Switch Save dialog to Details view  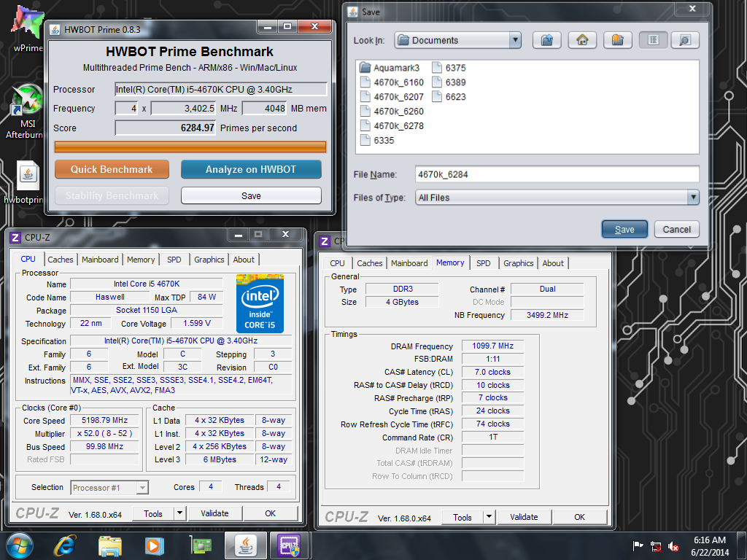[684, 41]
